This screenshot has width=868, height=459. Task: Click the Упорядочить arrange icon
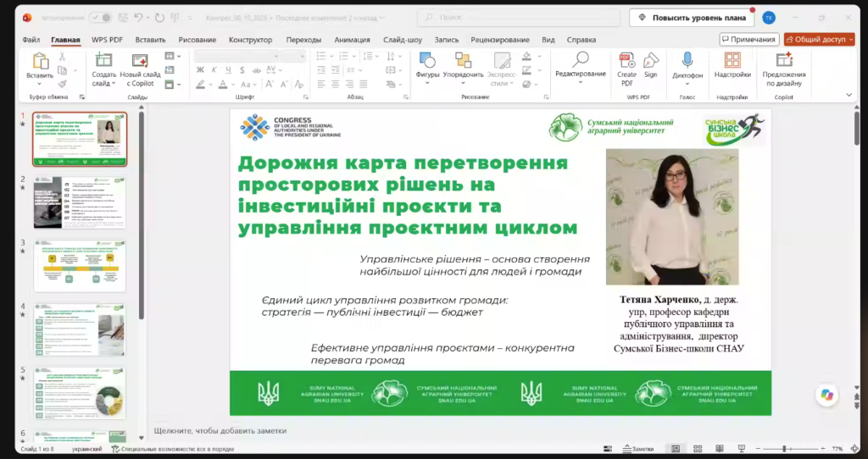tap(463, 60)
